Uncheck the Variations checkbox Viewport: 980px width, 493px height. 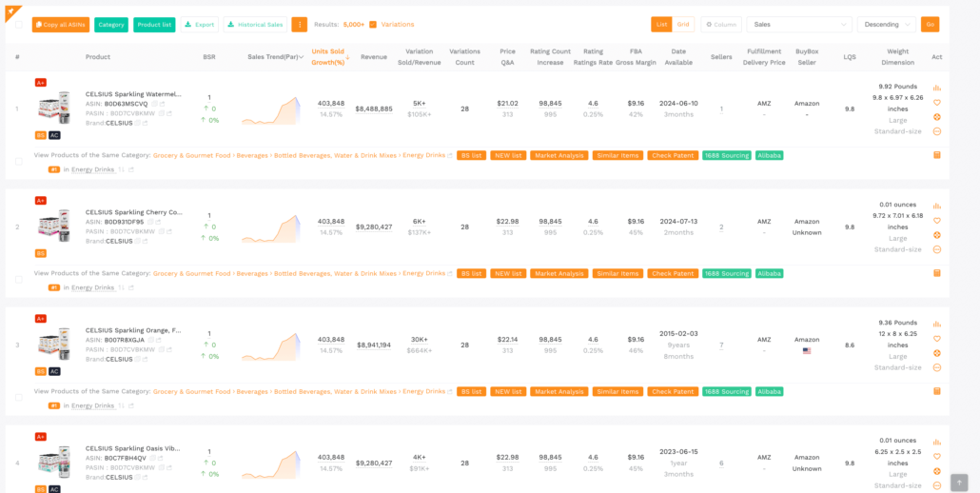[x=373, y=25]
